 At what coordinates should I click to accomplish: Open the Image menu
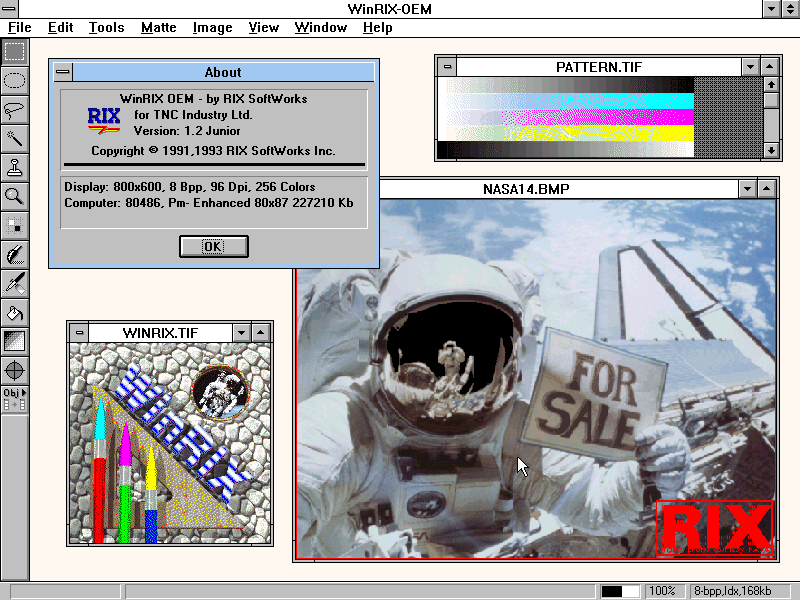[212, 28]
